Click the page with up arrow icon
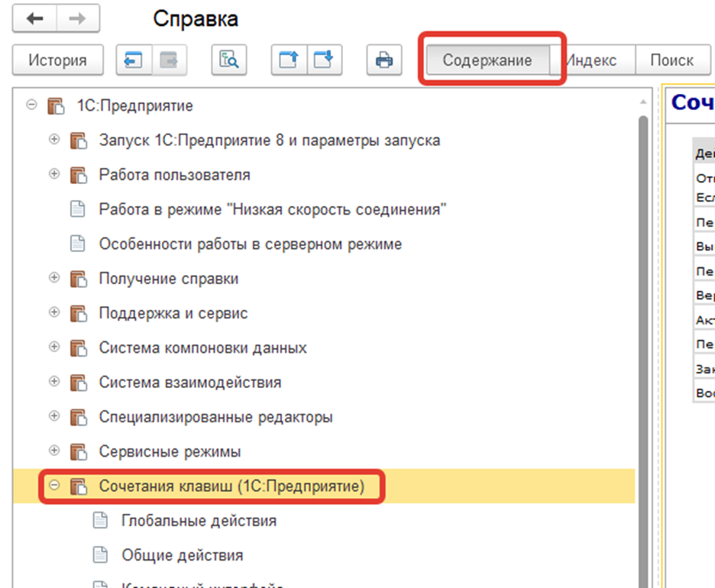 289,60
